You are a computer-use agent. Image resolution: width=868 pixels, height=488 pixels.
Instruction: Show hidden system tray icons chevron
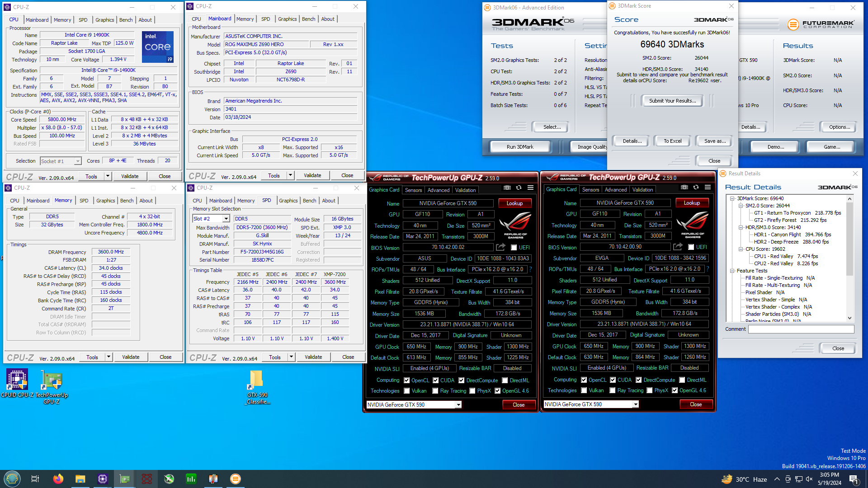pos(777,479)
